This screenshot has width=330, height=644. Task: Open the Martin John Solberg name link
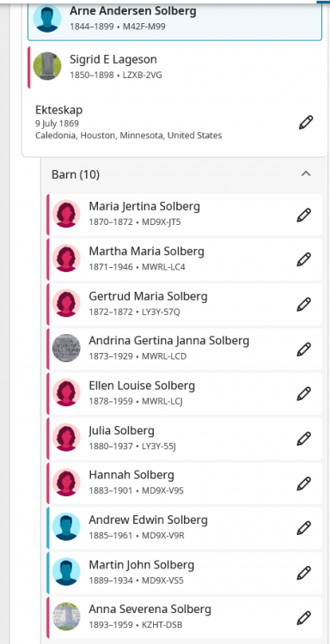142,565
